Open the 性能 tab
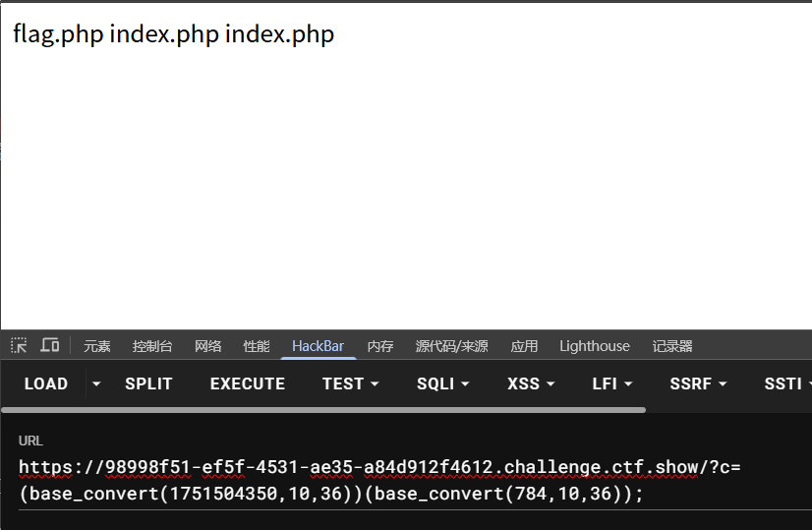This screenshot has height=530, width=812. (257, 346)
